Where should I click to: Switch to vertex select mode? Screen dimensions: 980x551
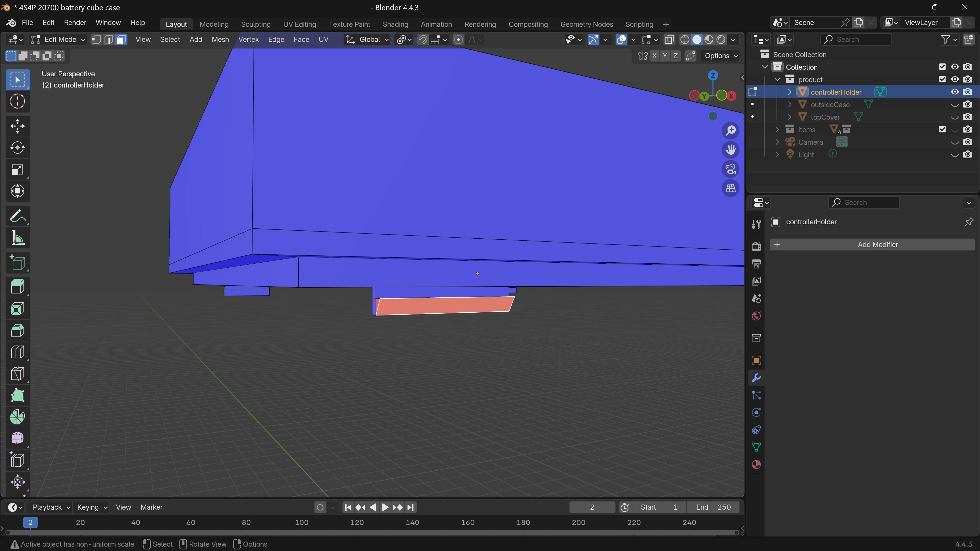coord(97,40)
